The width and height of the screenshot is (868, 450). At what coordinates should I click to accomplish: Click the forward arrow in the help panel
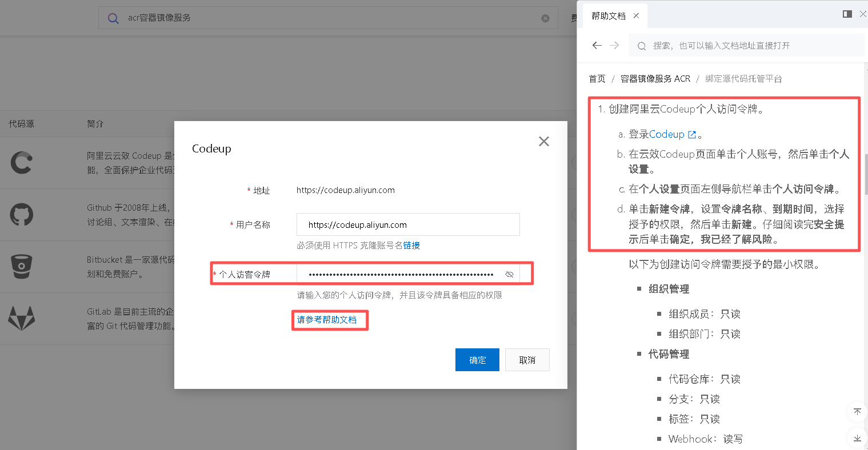coord(615,45)
